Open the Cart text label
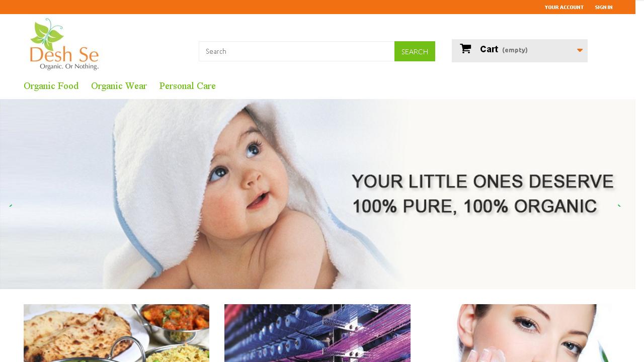The image size is (644, 362). click(x=489, y=49)
